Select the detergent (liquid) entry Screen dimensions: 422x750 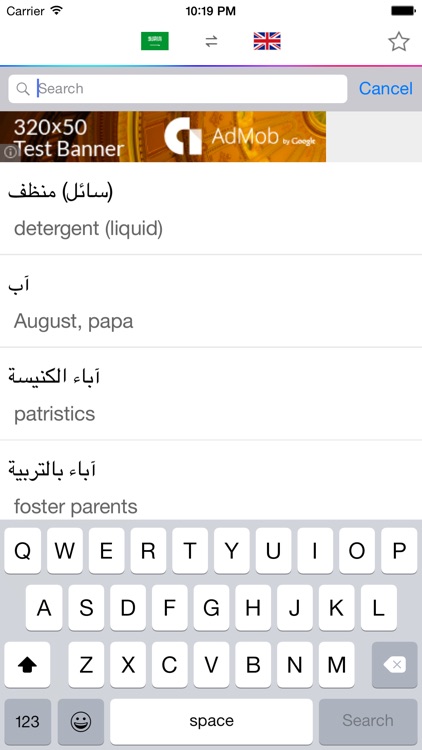pos(211,209)
